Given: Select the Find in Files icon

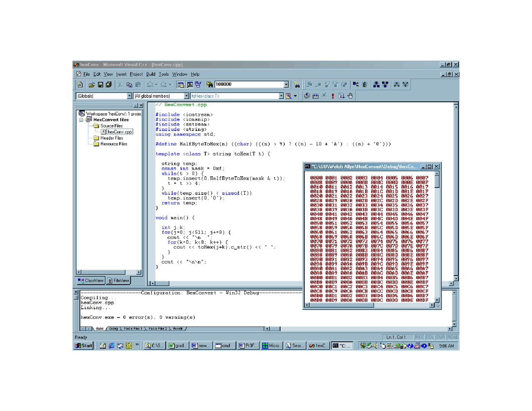Looking at the screenshot, I should pyautogui.click(x=209, y=84).
